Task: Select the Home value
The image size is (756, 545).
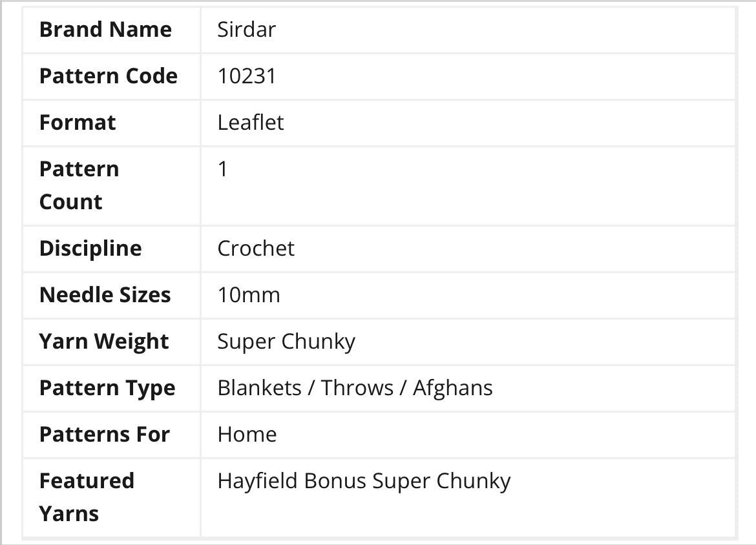Action: [247, 435]
